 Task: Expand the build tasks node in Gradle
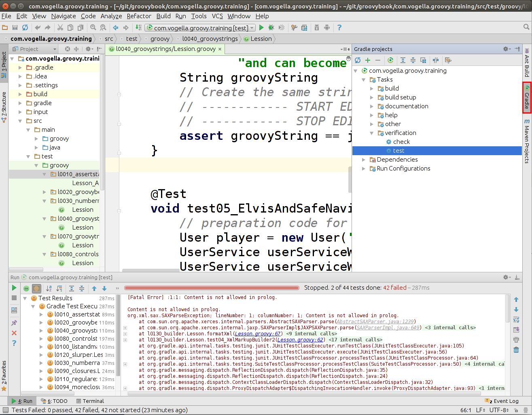point(372,88)
